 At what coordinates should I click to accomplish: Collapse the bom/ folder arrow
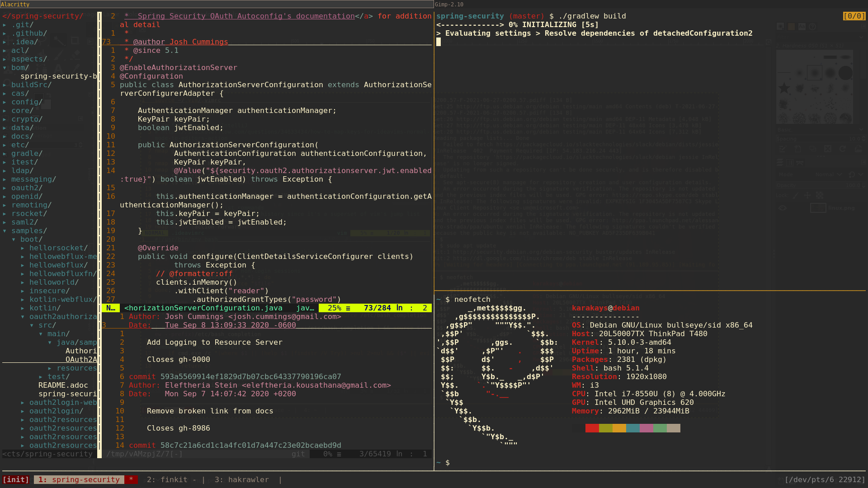5,68
